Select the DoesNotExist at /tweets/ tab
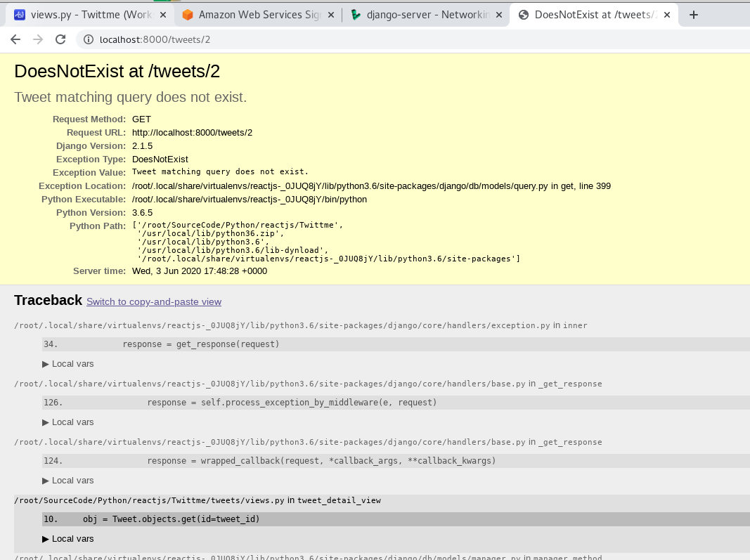Screen dimensions: 750x560 (595, 15)
